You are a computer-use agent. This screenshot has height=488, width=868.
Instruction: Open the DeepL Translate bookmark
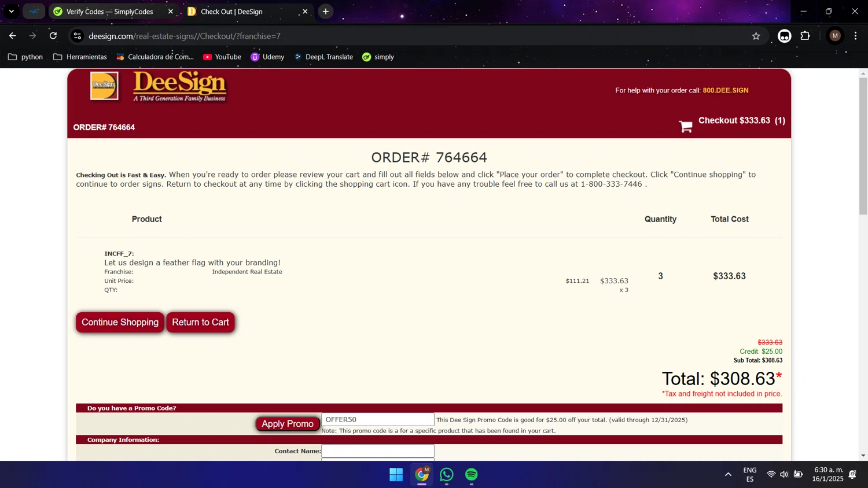click(x=323, y=57)
